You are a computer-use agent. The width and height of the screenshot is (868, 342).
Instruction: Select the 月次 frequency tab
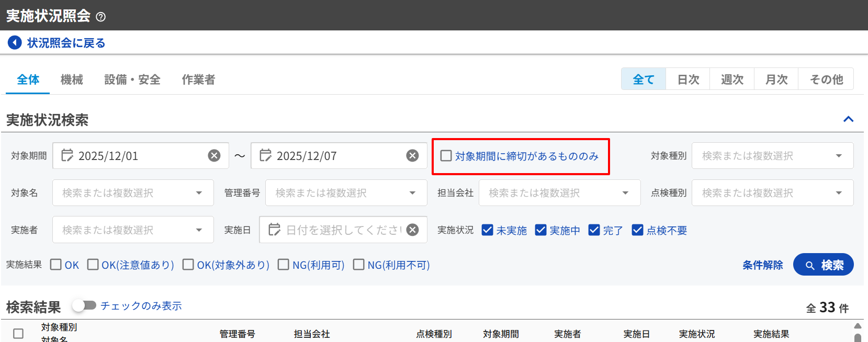point(776,79)
